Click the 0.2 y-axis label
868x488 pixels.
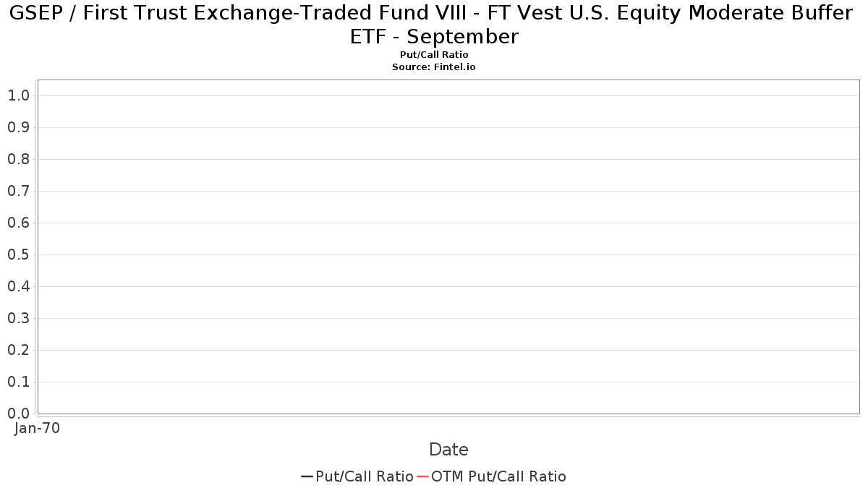coord(18,350)
